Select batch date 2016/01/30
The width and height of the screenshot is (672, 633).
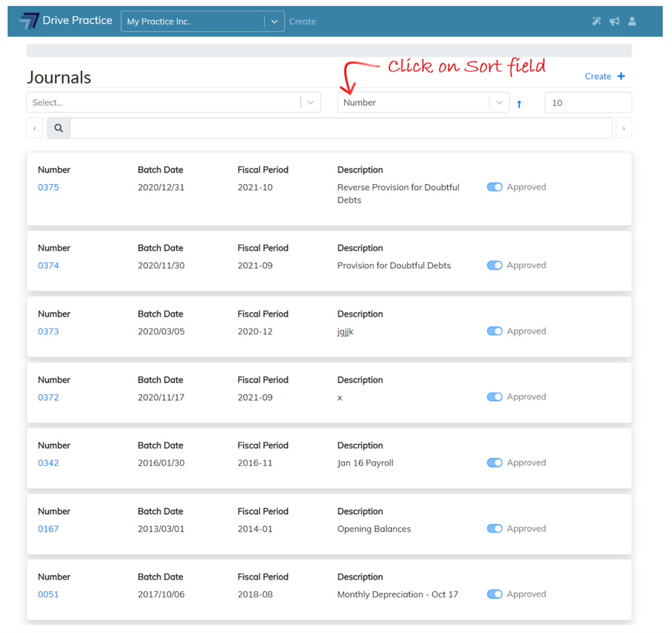161,463
